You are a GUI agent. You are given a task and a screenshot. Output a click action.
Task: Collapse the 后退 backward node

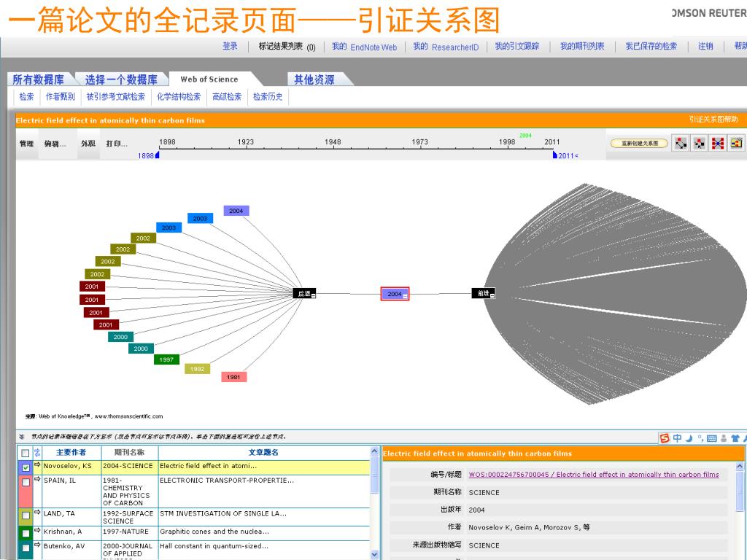(314, 296)
